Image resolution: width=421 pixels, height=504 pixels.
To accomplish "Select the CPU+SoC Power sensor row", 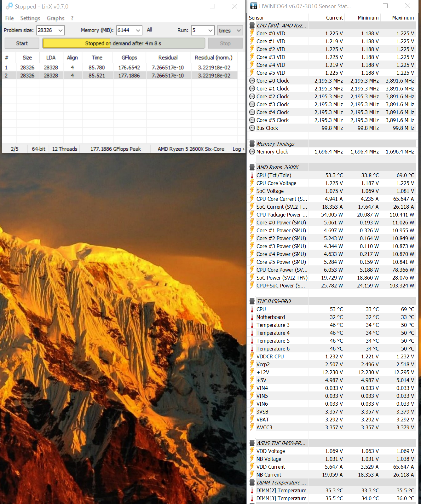I will click(332, 286).
